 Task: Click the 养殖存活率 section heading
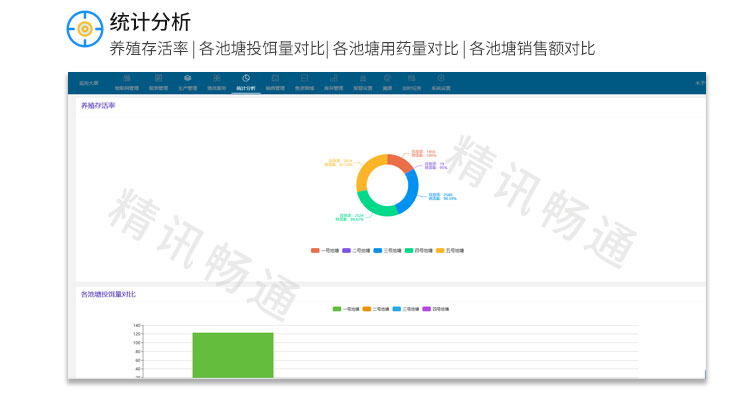click(98, 105)
